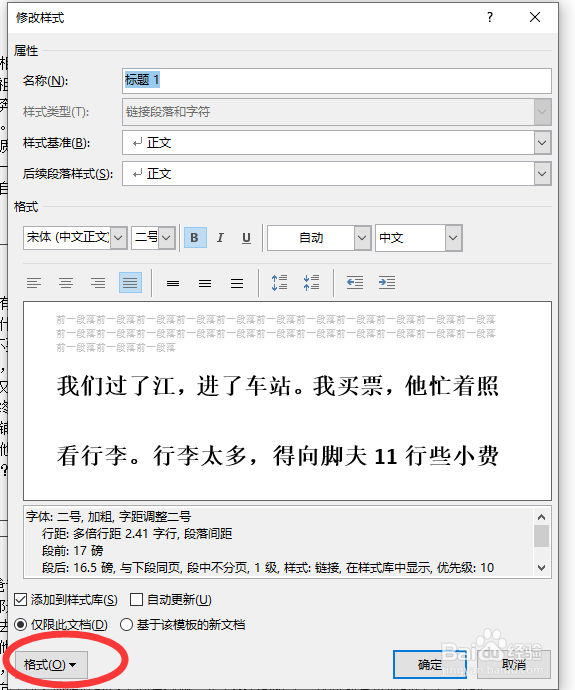Click the 样式基准(B) label

click(x=56, y=143)
